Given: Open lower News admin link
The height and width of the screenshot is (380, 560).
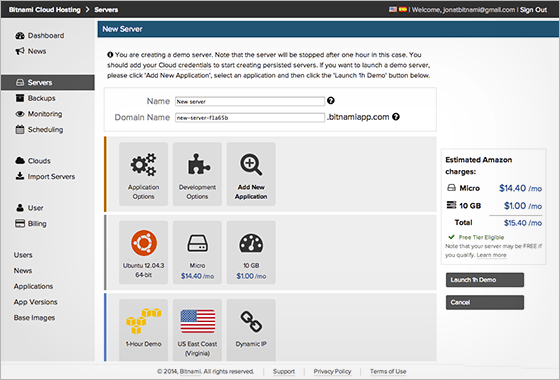Looking at the screenshot, I should coord(23,271).
